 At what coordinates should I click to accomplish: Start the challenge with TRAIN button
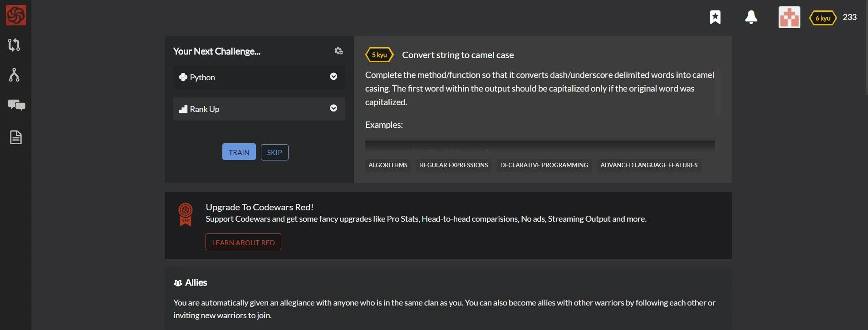coord(239,152)
